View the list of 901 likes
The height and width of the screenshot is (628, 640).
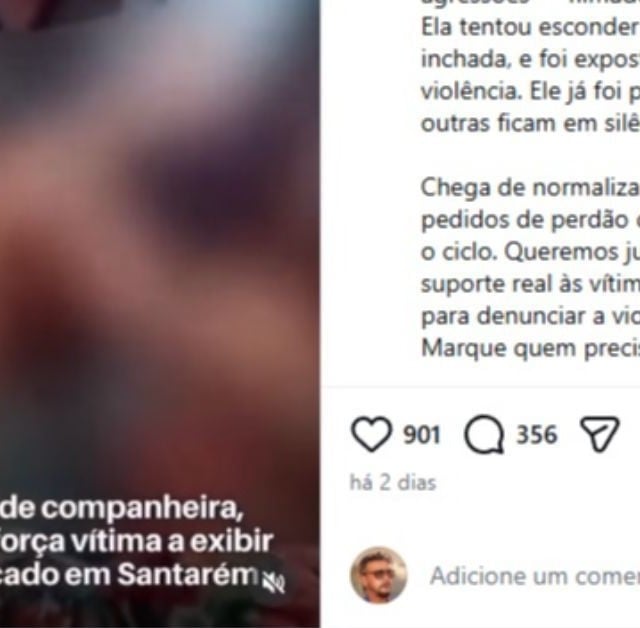click(x=422, y=434)
